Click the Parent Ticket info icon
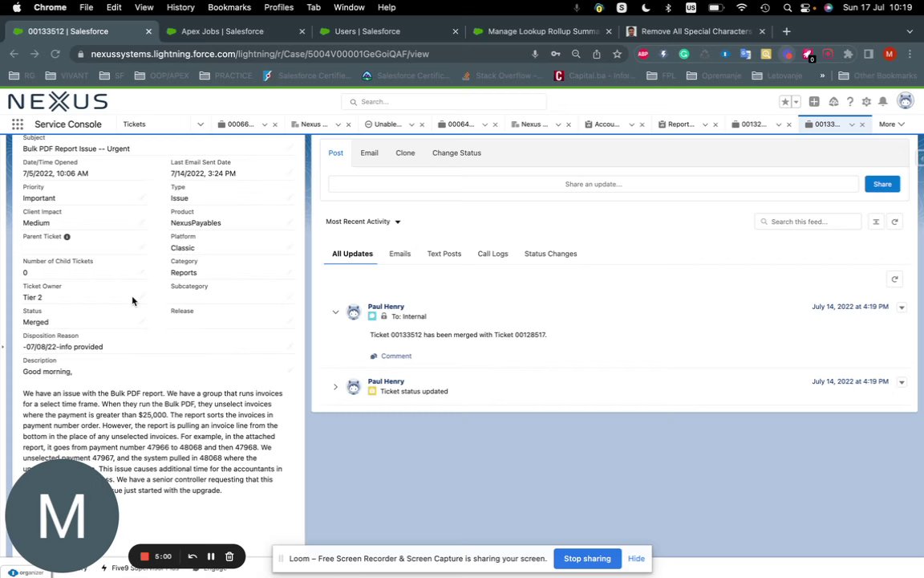Screen dimensions: 924x578 coord(67,237)
